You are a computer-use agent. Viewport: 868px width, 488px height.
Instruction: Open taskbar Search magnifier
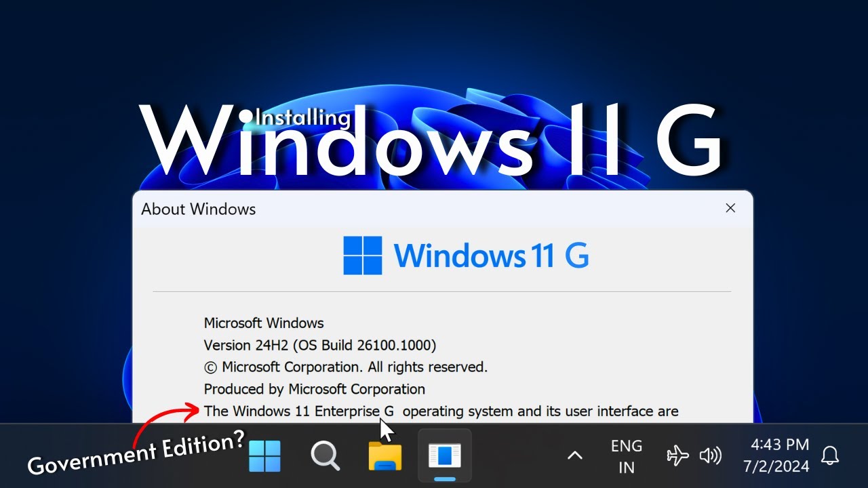point(325,456)
